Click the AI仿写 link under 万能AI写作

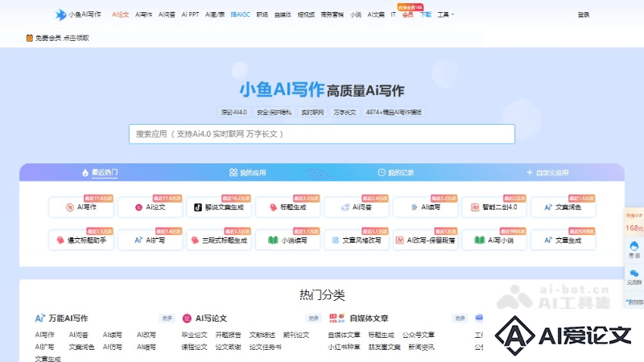[112, 348]
